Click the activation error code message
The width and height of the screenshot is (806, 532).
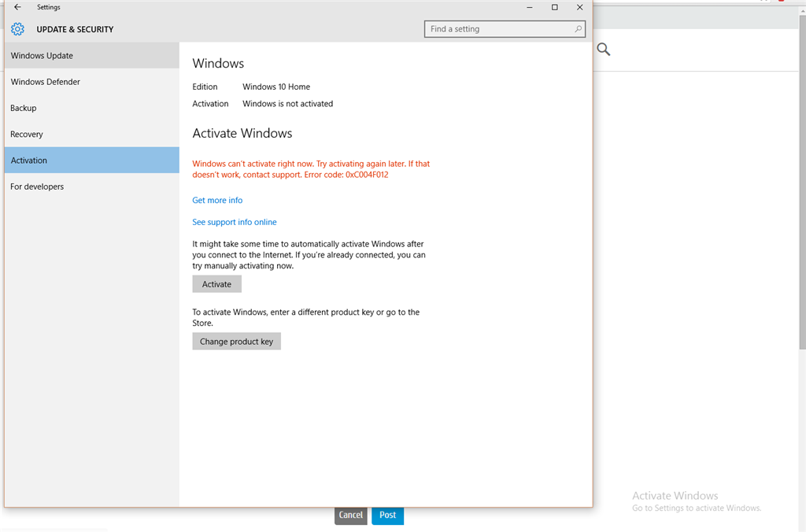(311, 169)
